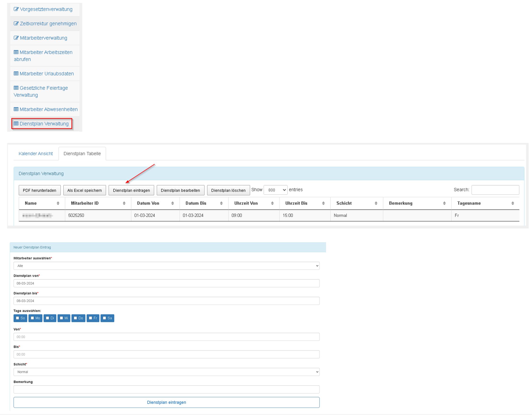Click the Dienstplan löschen button
This screenshot has height=415, width=532.
point(228,190)
